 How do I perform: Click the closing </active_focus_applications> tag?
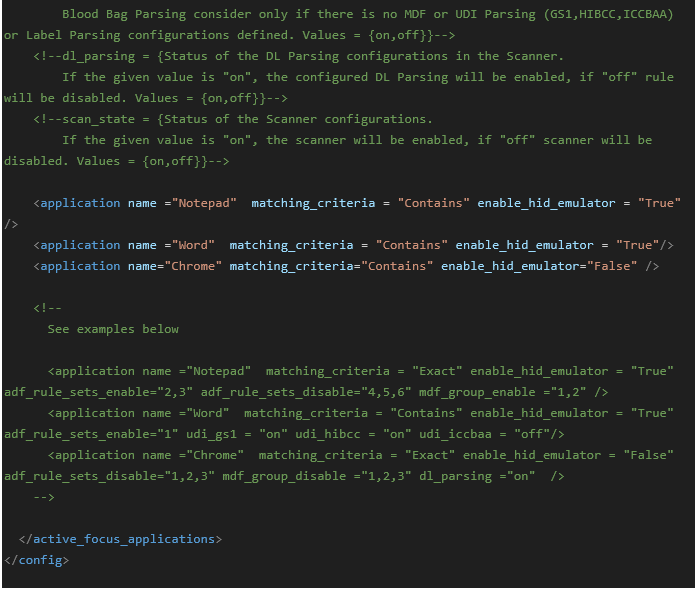[120, 539]
